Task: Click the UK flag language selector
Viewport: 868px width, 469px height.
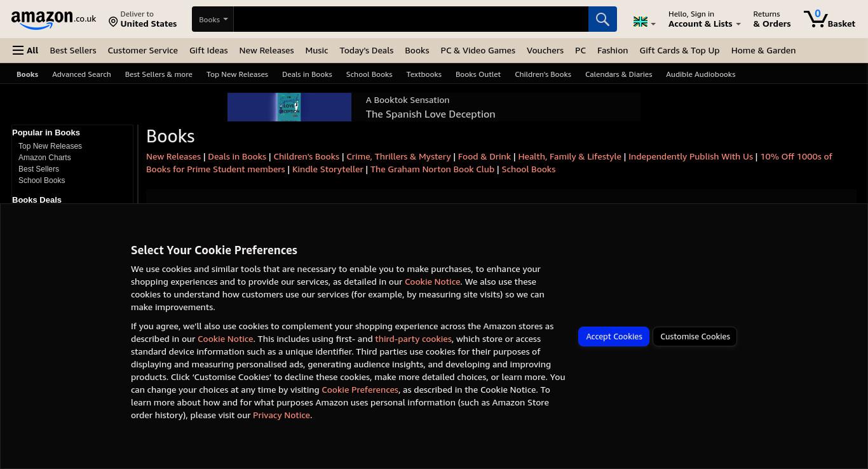Action: click(644, 22)
